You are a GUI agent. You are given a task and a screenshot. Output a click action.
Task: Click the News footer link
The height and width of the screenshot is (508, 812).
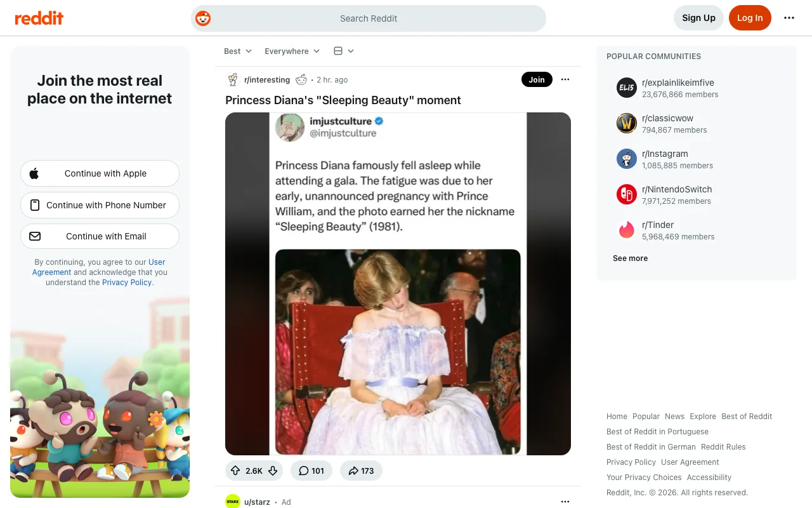click(x=674, y=417)
